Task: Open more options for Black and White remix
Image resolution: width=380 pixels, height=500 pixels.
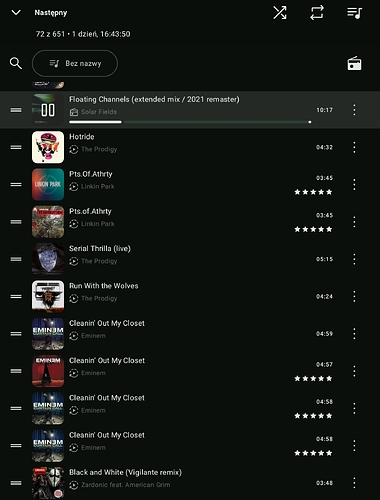Action: click(x=354, y=483)
